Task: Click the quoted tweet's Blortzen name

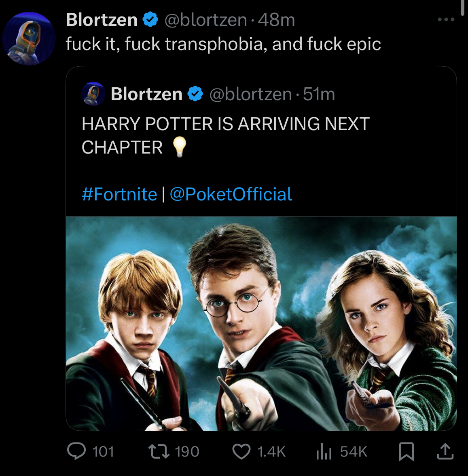Action: click(x=146, y=94)
